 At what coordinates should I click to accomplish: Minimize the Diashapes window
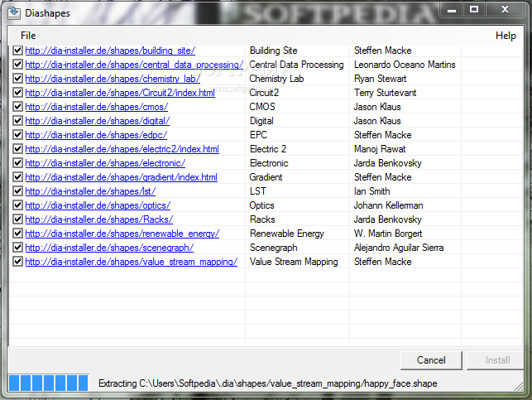[452, 9]
